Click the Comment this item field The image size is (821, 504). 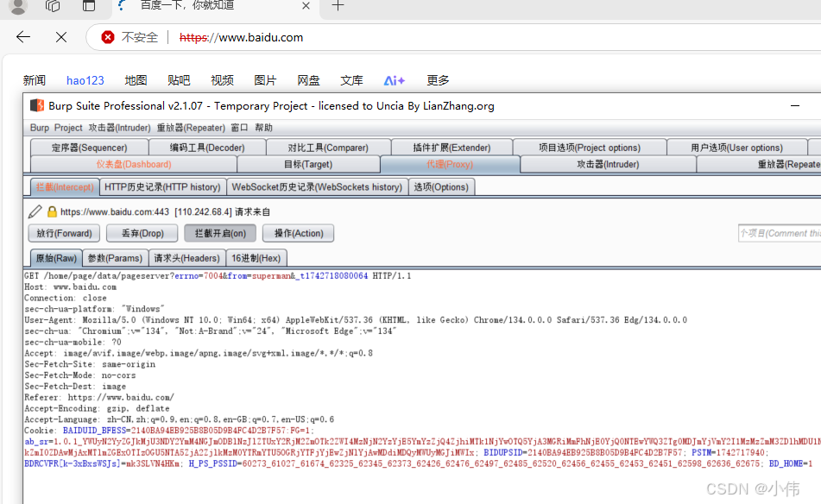(780, 233)
